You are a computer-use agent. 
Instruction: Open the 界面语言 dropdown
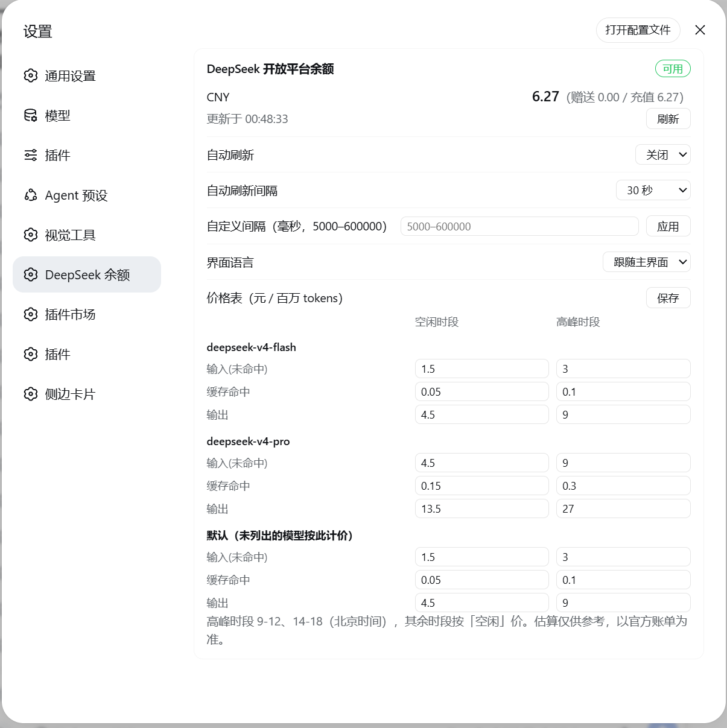click(x=646, y=262)
